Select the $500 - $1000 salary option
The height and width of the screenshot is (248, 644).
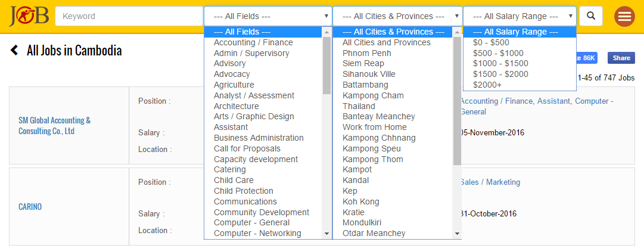coord(498,53)
